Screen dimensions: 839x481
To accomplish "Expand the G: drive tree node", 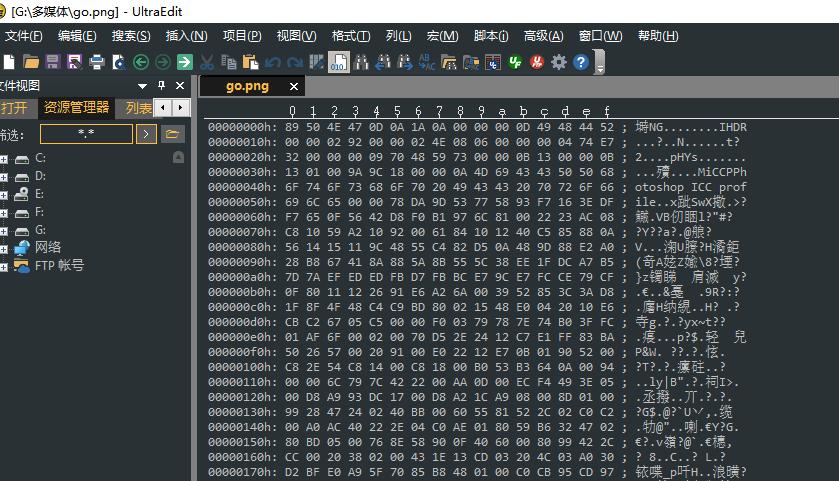I will (x=4, y=230).
